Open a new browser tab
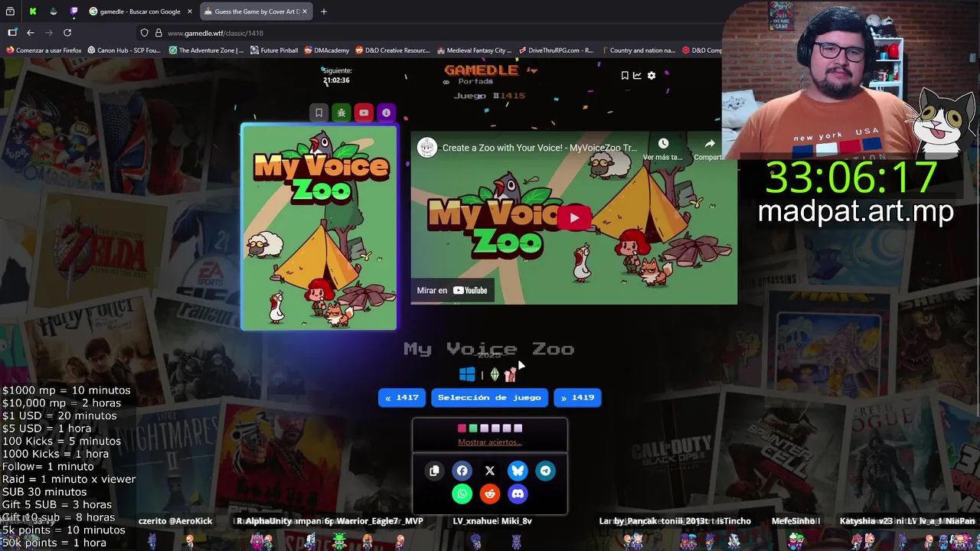This screenshot has width=980, height=551. [324, 11]
